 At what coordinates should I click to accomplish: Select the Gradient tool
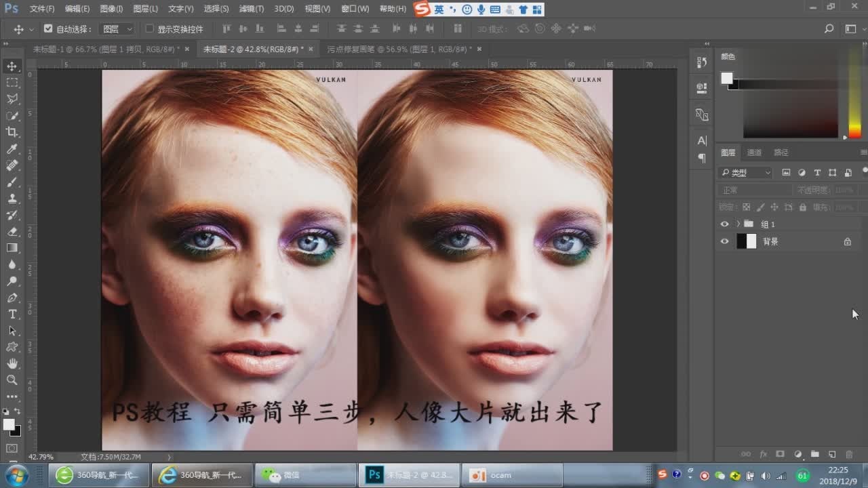12,248
